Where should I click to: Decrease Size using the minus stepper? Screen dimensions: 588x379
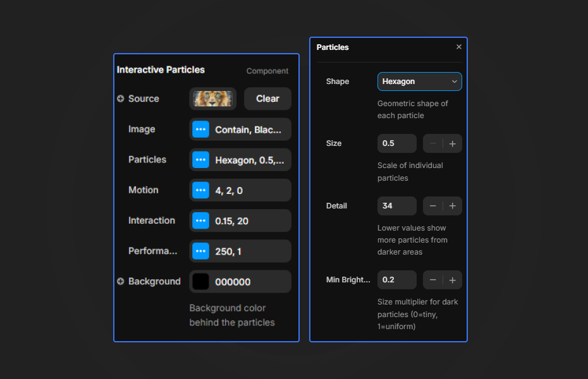(432, 143)
